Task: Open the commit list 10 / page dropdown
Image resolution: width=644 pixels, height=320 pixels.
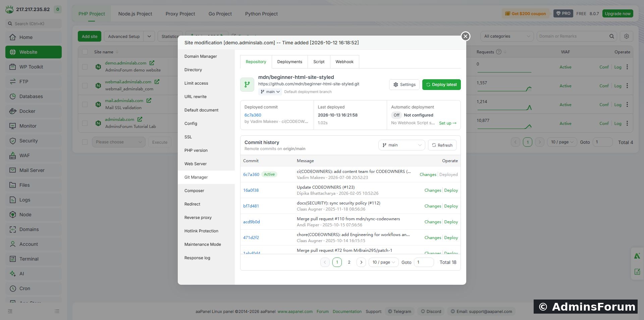Action: click(x=383, y=262)
